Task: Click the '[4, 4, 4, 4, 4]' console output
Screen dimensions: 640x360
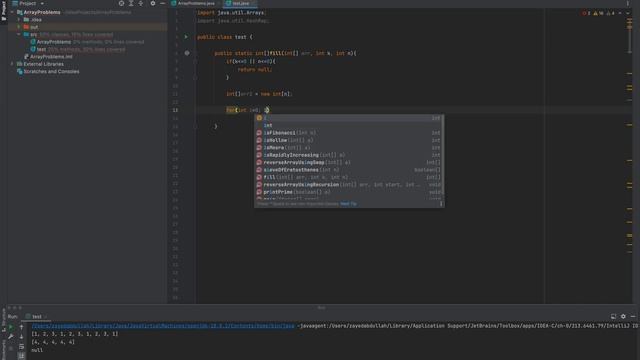Action: (53, 342)
